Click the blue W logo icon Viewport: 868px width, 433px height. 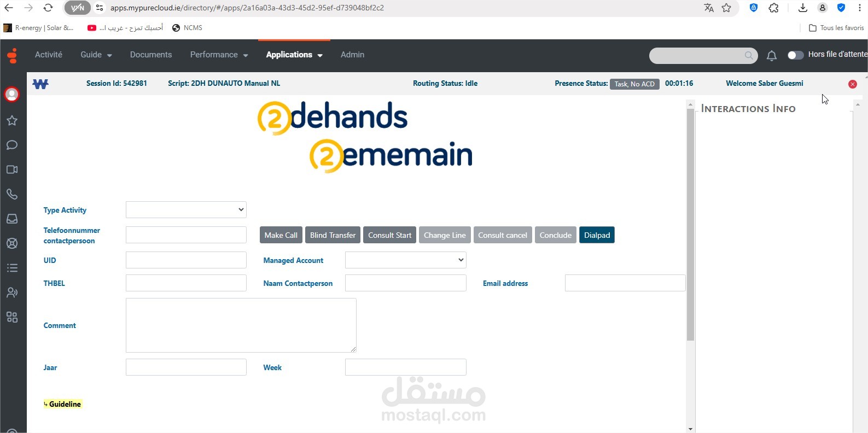40,84
